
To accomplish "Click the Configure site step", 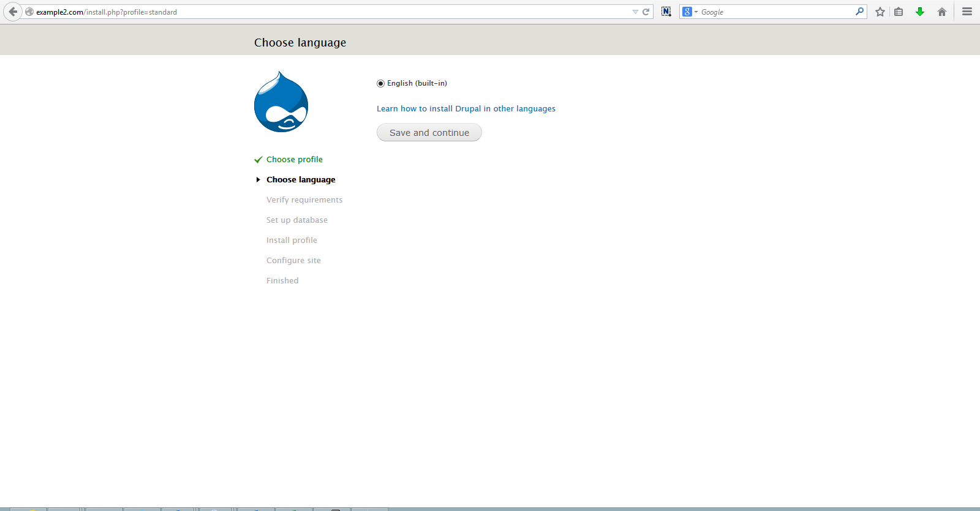I will pyautogui.click(x=293, y=261).
